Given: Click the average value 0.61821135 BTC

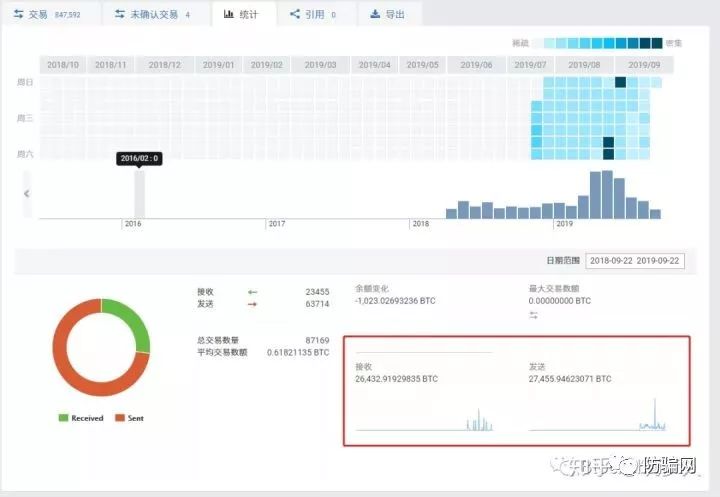Looking at the screenshot, I should [298, 352].
